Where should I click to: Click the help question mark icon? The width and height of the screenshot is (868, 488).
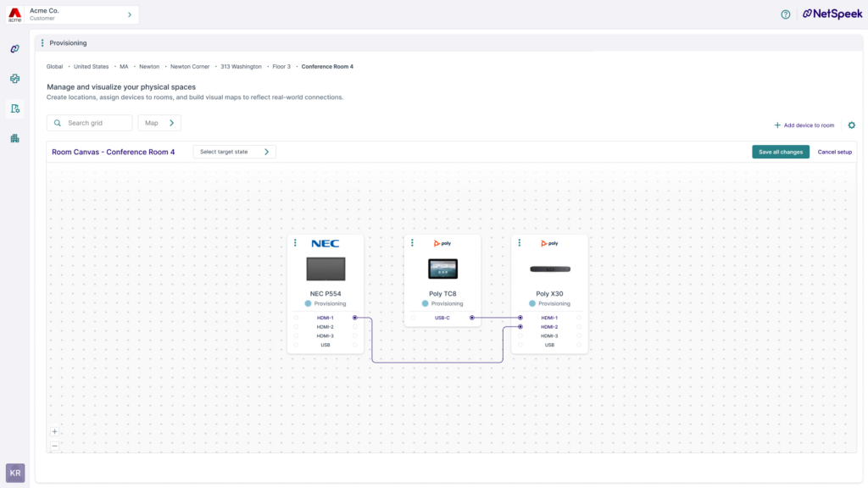point(785,14)
